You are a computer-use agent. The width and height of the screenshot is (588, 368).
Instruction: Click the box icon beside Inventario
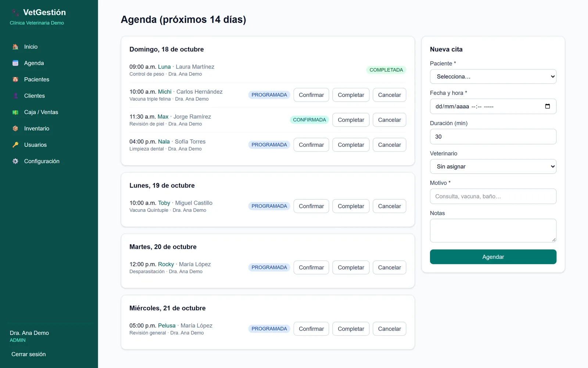pos(15,128)
